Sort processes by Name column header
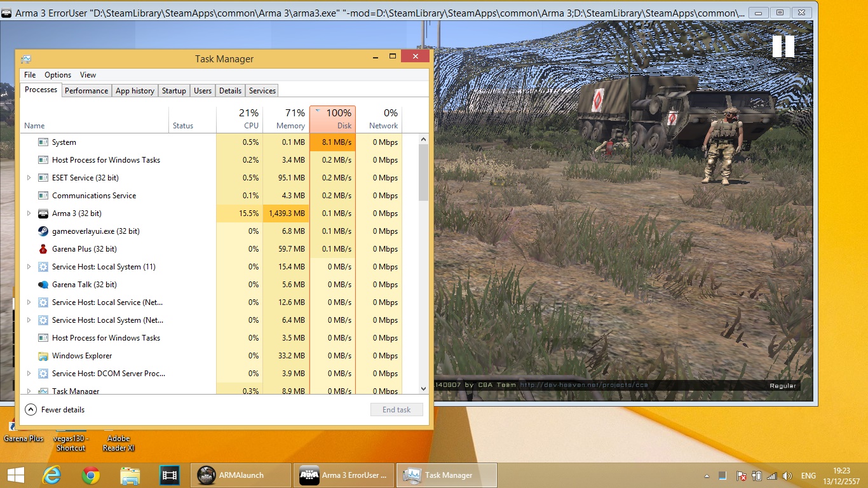Screen dimensions: 868x488 pos(95,119)
